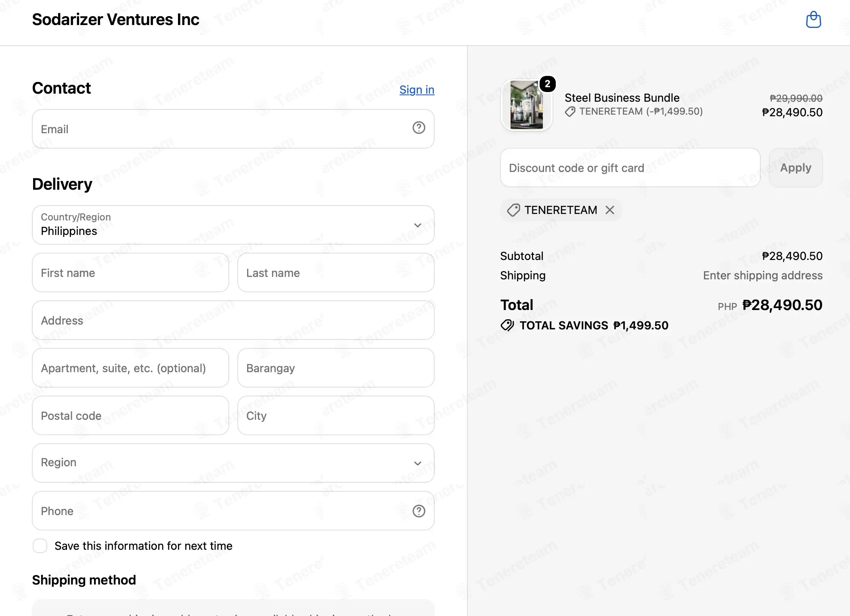Click the Contact section heading

61,88
